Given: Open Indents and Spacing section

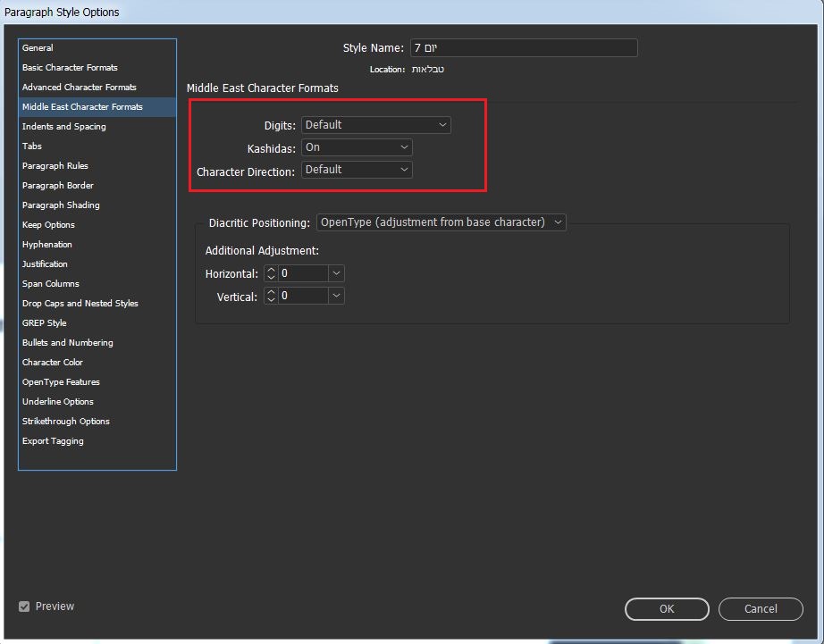Looking at the screenshot, I should click(x=97, y=127).
